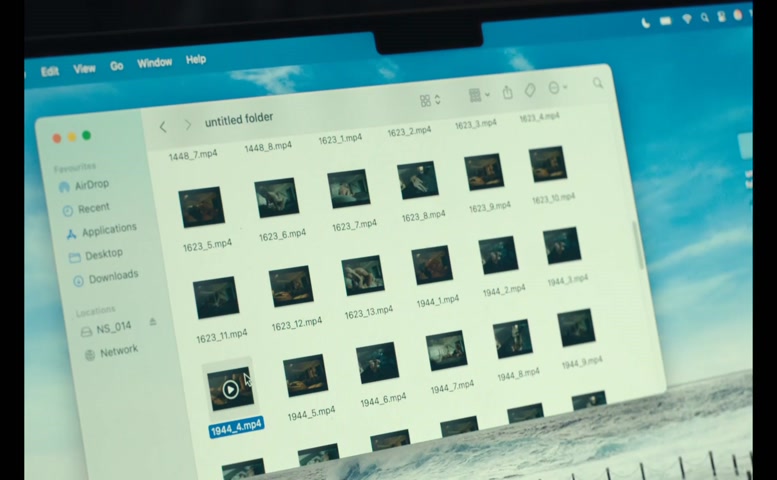
Task: Click the Share icon in Finder toolbar
Action: tap(507, 93)
